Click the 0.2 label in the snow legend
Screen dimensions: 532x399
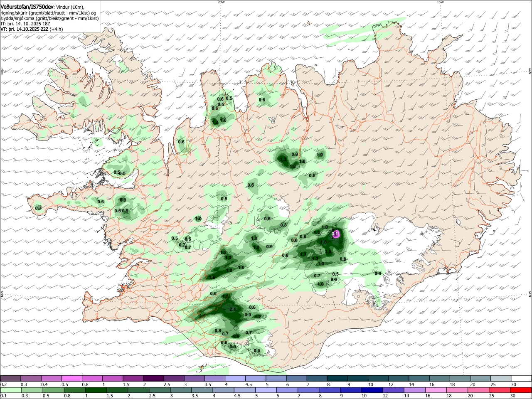pyautogui.click(x=3, y=384)
